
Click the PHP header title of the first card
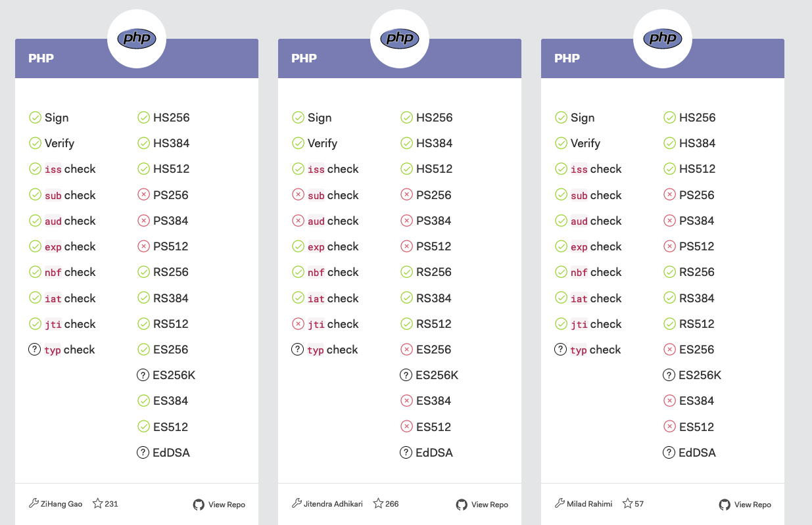click(41, 58)
